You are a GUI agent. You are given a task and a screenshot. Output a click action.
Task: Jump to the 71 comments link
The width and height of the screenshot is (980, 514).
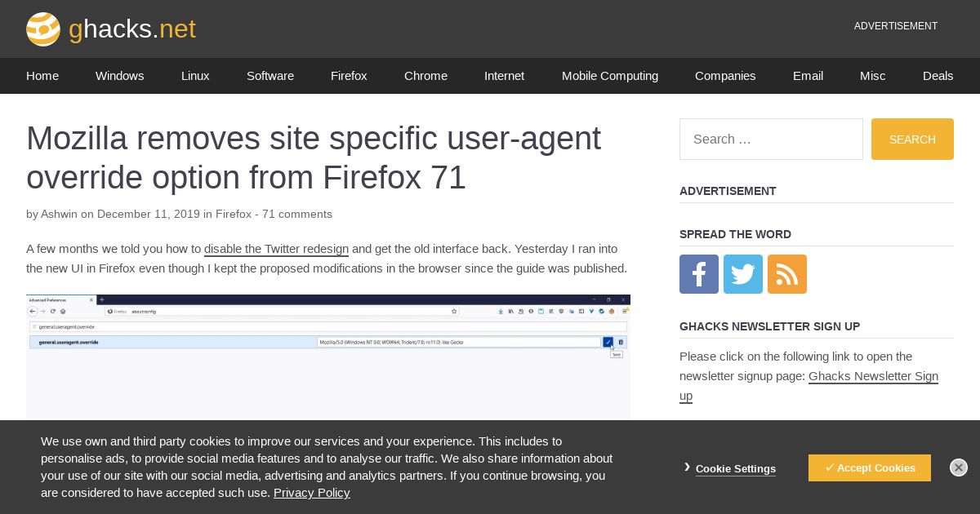[297, 214]
